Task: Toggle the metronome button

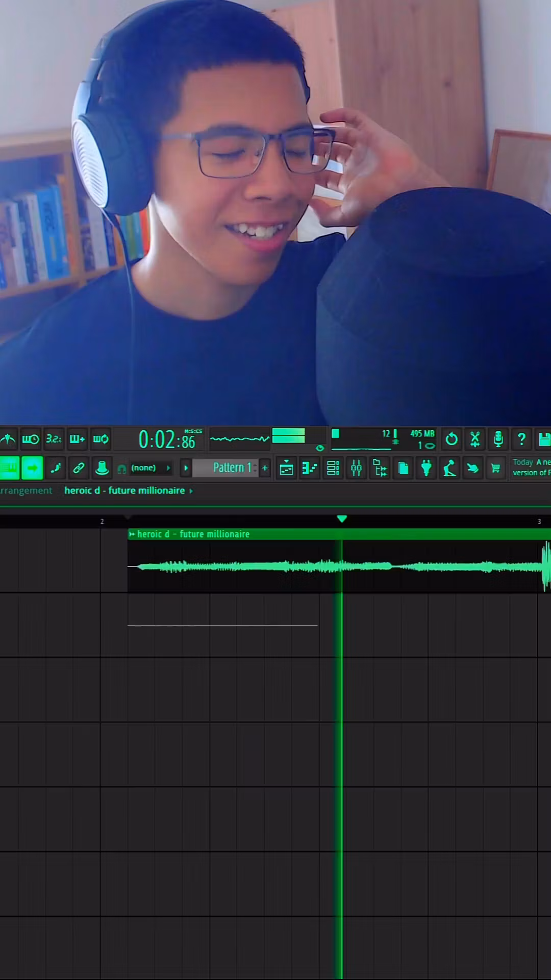Action: click(8, 439)
